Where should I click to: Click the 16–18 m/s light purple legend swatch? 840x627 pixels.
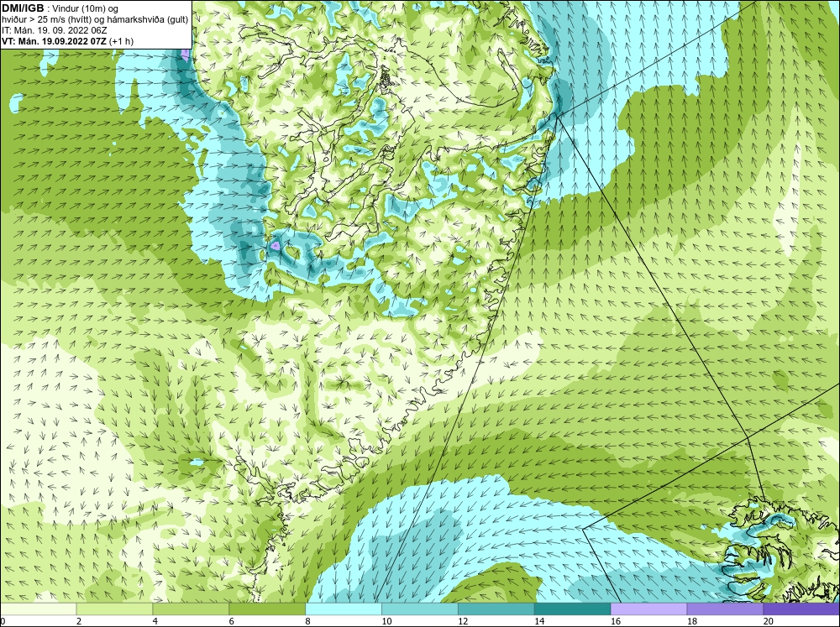[x=648, y=609]
